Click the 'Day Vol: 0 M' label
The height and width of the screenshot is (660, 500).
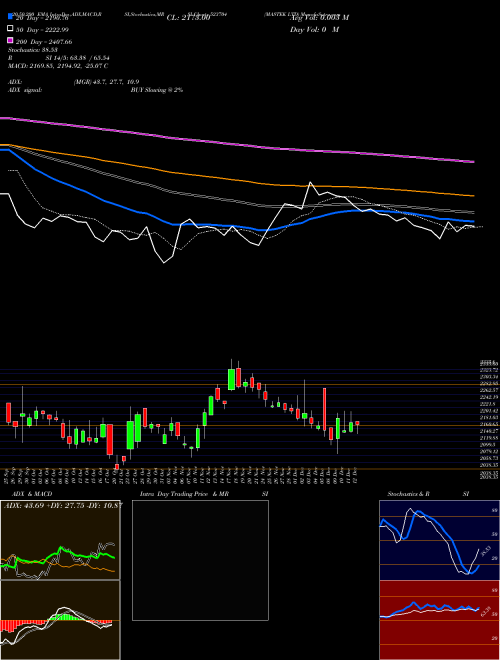click(x=314, y=29)
